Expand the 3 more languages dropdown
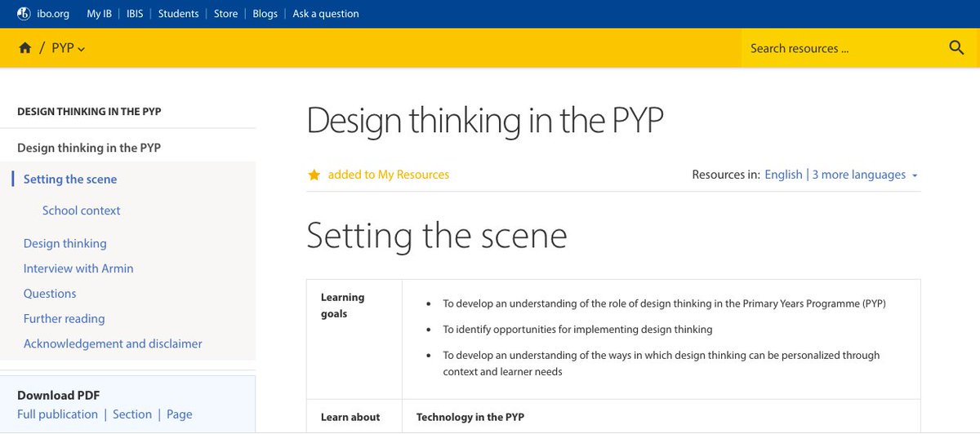 pyautogui.click(x=865, y=175)
